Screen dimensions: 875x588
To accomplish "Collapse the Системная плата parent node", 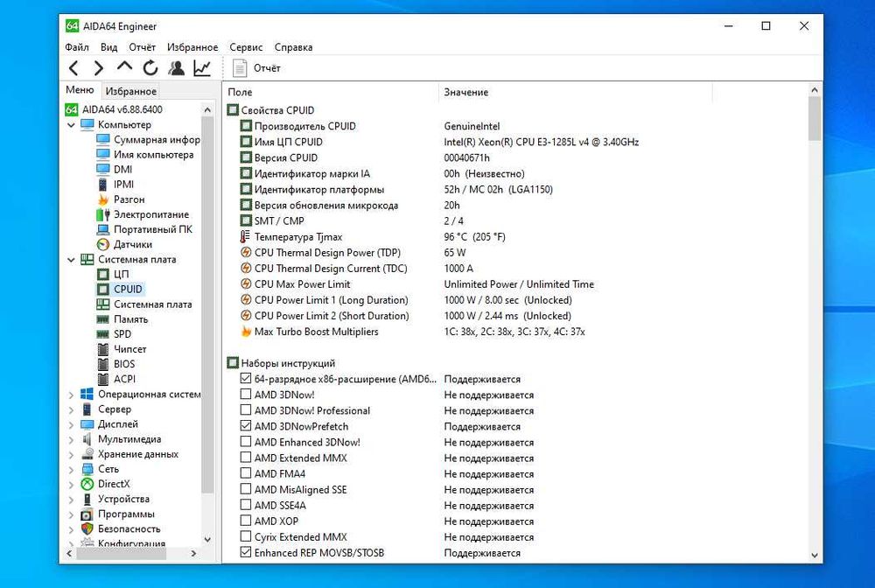I will pyautogui.click(x=71, y=259).
